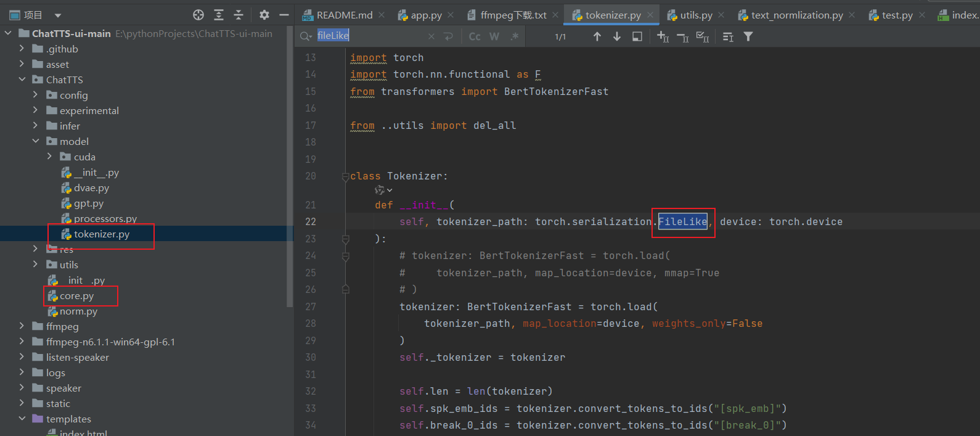980x436 pixels.
Task: Expand the asset folder
Action: (22, 64)
